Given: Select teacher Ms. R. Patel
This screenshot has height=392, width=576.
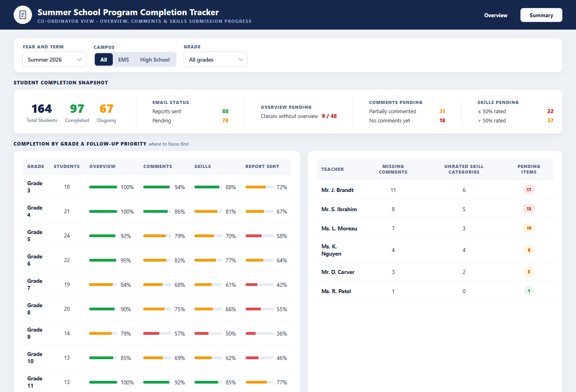Looking at the screenshot, I should (336, 291).
